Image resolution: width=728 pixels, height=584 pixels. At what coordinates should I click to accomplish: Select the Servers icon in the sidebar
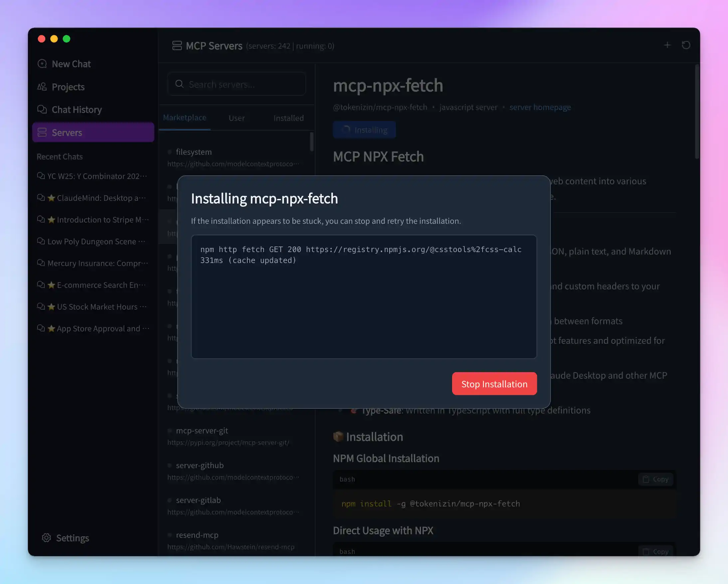click(x=42, y=132)
